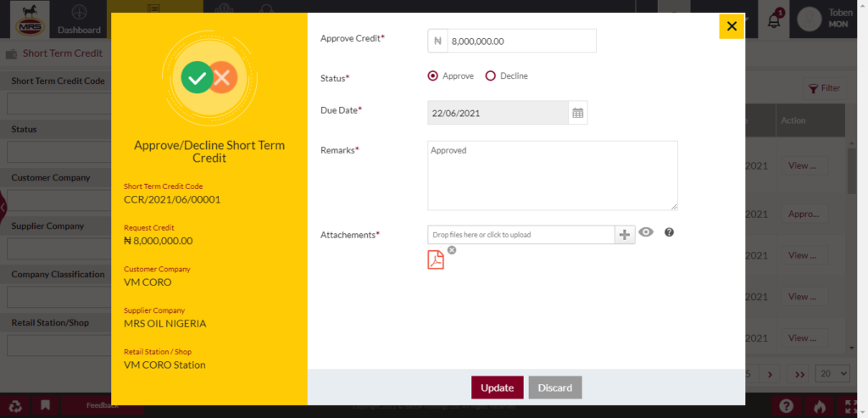Click the Update button
The width and height of the screenshot is (868, 418).
tap(497, 387)
